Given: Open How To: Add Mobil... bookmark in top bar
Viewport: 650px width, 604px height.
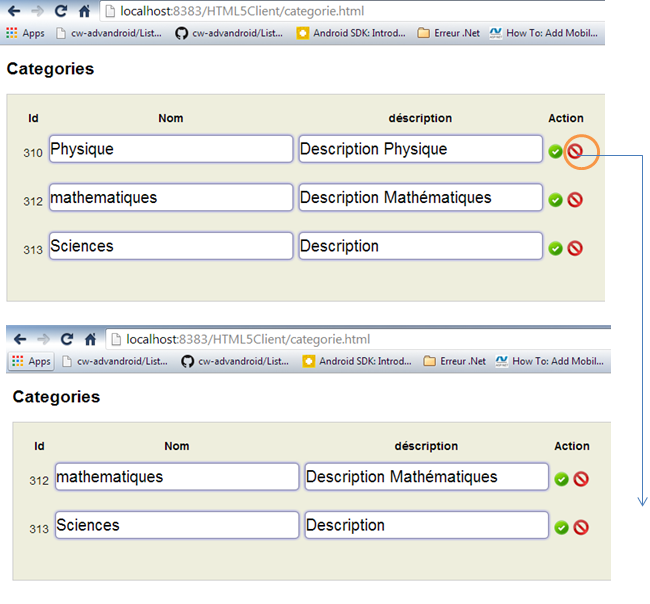Looking at the screenshot, I should pyautogui.click(x=543, y=33).
